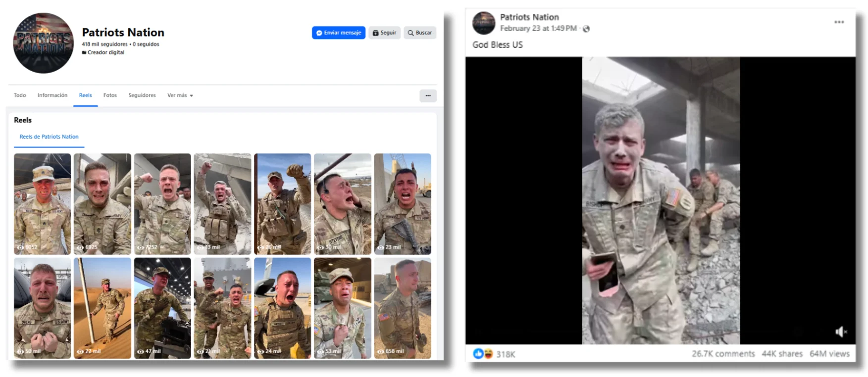Click the small Patriots Nation avatar on the post
This screenshot has width=868, height=377.
[484, 23]
